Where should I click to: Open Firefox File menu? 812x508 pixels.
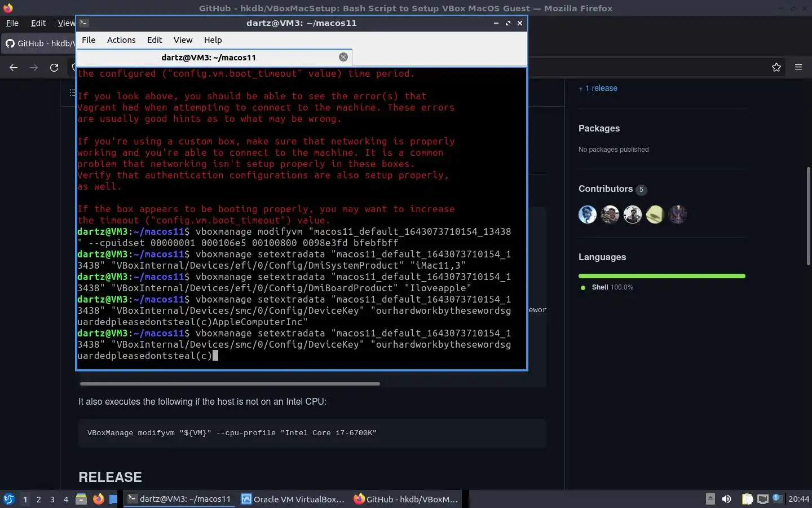point(12,23)
